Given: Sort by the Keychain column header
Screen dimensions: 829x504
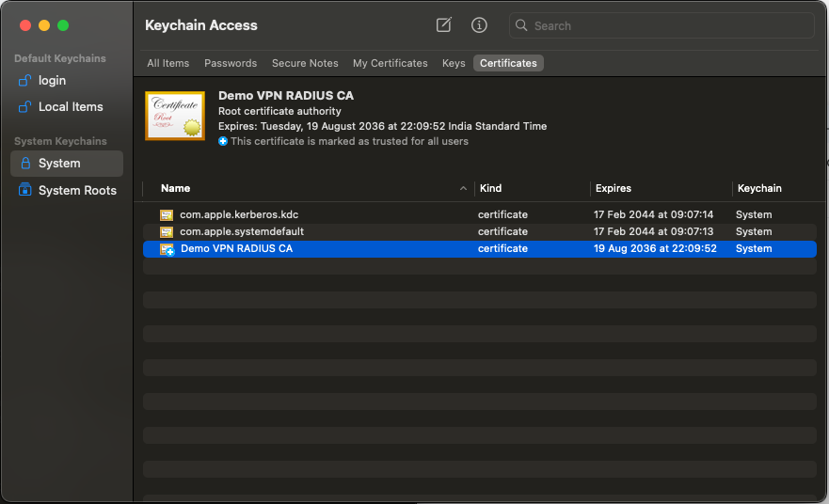Looking at the screenshot, I should (x=759, y=188).
